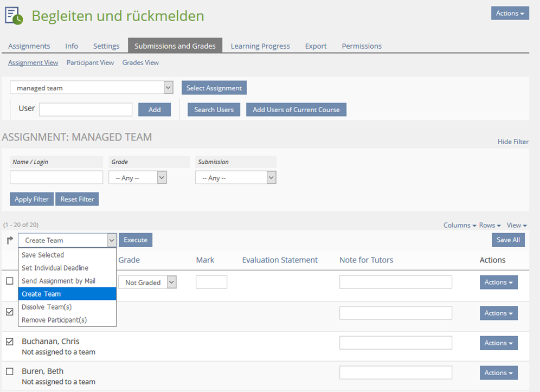This screenshot has width=540, height=392.
Task: Click Add Users of Current Course
Action: point(296,110)
